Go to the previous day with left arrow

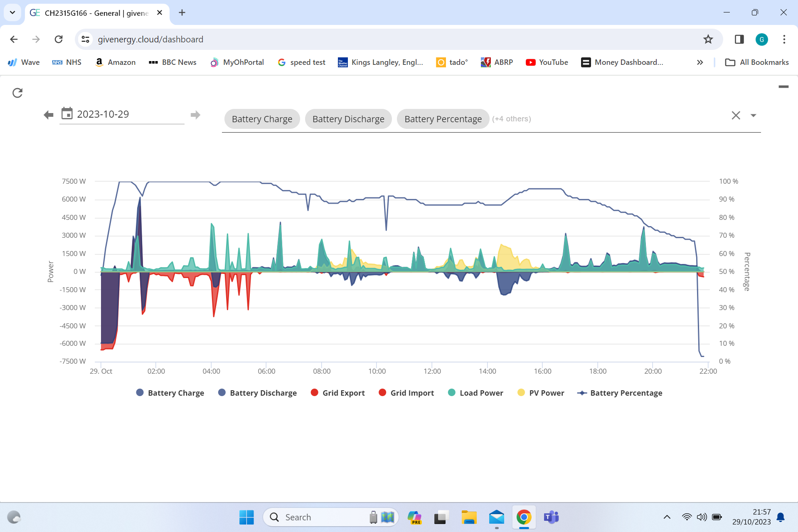click(49, 115)
